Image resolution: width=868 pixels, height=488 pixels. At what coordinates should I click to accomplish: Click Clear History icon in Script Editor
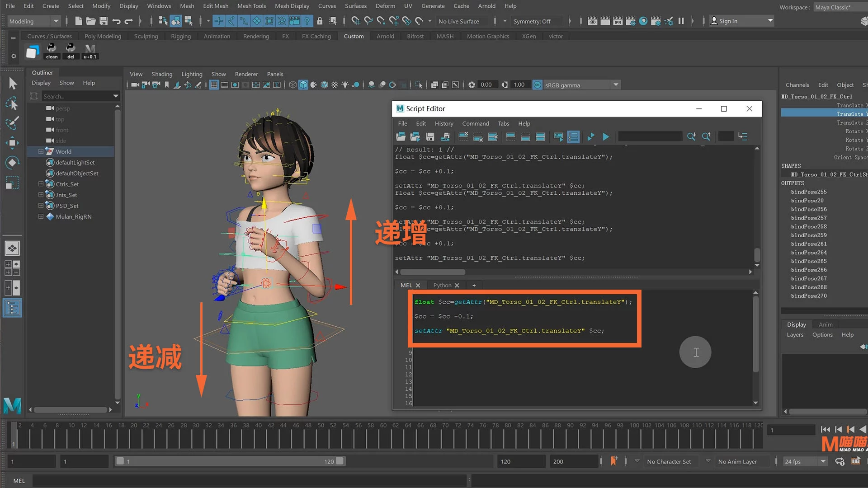(463, 136)
